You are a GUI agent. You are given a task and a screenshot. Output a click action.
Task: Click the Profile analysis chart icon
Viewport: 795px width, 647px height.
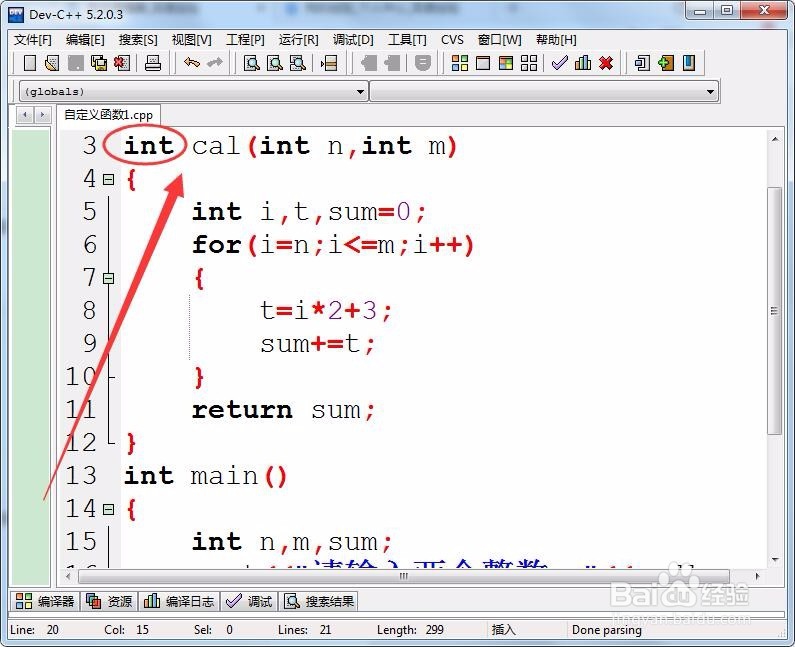coord(583,63)
